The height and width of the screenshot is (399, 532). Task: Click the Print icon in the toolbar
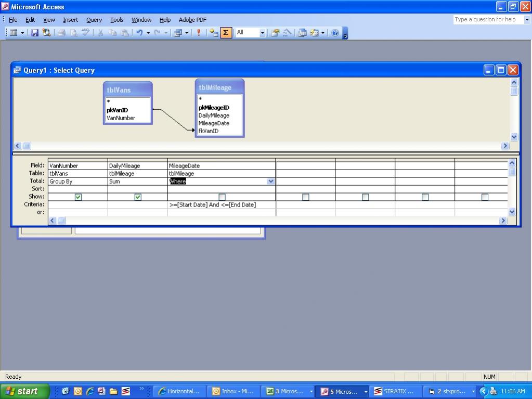point(61,33)
